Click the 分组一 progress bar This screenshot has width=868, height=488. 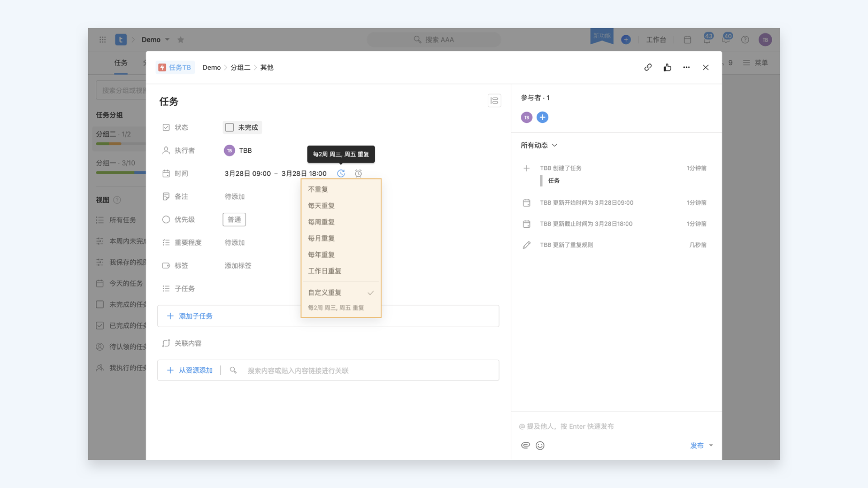[x=121, y=173]
